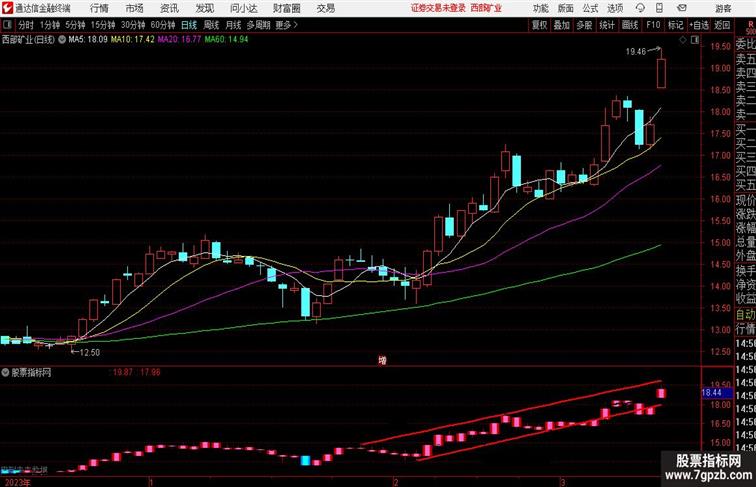Switch to the 周线 weekly tab
Image resolution: width=756 pixels, height=487 pixels.
click(211, 25)
